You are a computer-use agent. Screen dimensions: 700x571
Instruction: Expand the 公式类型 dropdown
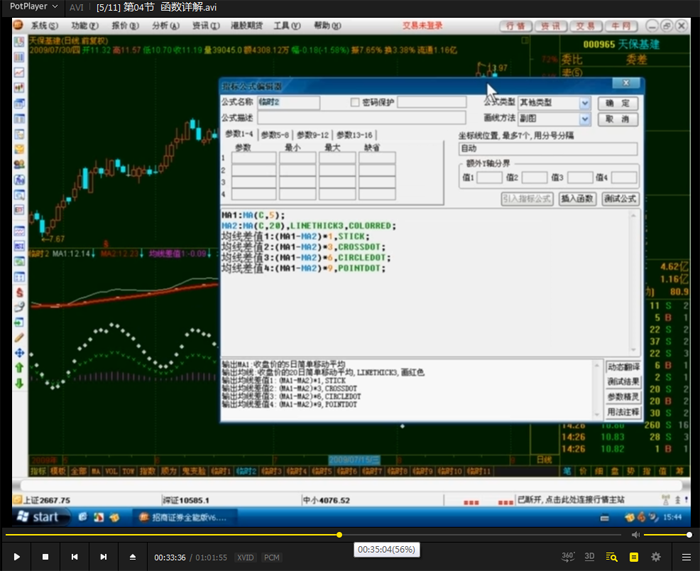click(x=585, y=102)
